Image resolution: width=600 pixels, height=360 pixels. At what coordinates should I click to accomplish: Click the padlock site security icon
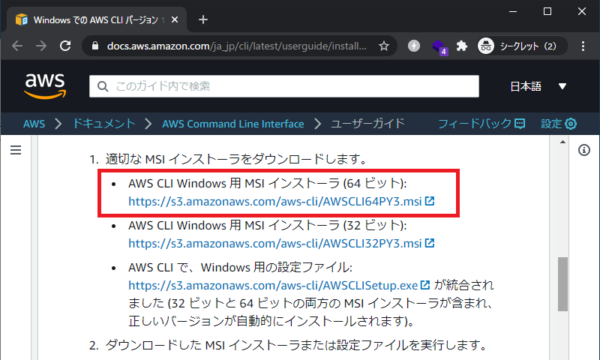coord(95,46)
